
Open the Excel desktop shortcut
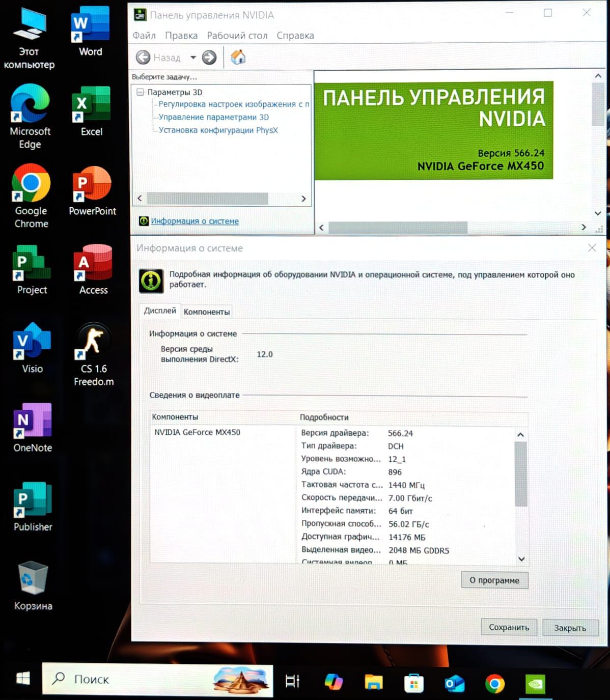click(x=91, y=111)
